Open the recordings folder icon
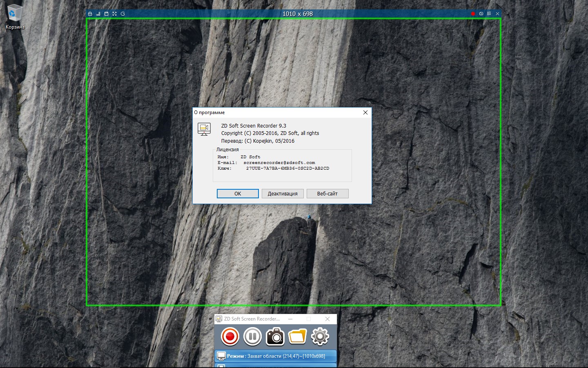588x368 pixels. pyautogui.click(x=297, y=337)
